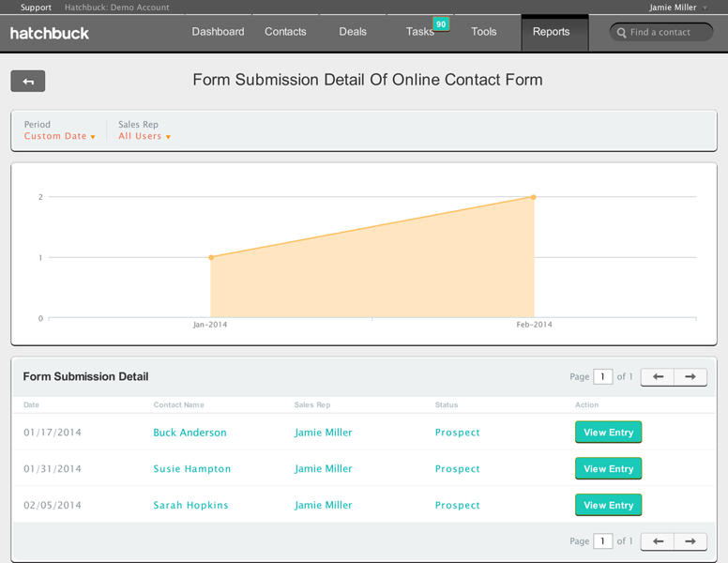Open the Contacts tab
Image resolution: width=728 pixels, height=563 pixels.
click(285, 32)
